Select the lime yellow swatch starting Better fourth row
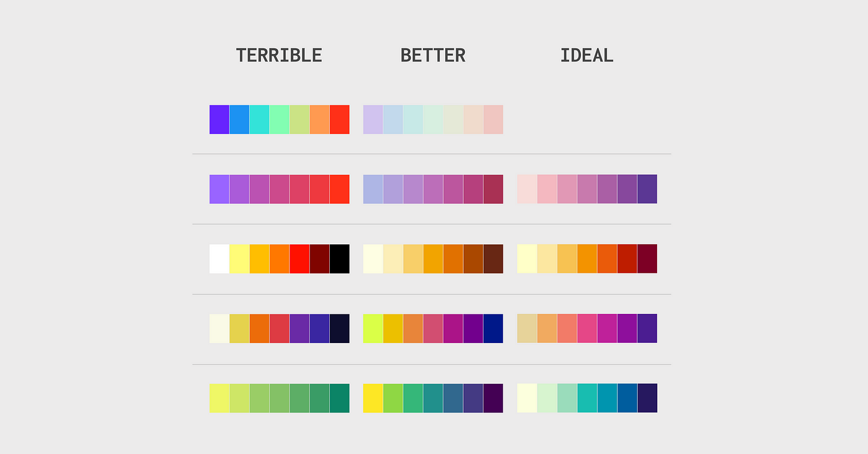 [x=373, y=329]
